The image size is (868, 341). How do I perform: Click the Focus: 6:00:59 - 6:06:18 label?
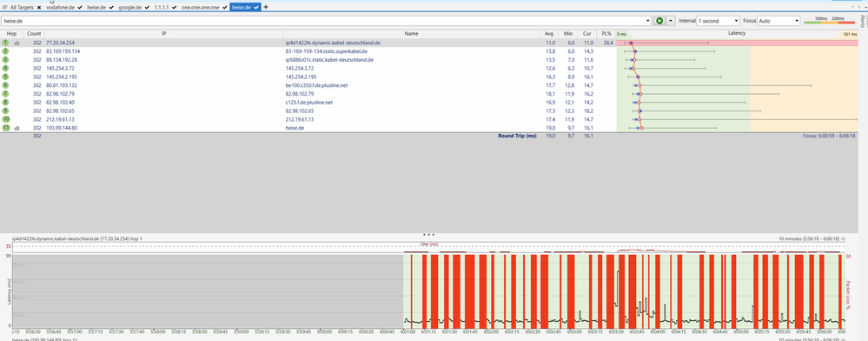click(x=829, y=136)
